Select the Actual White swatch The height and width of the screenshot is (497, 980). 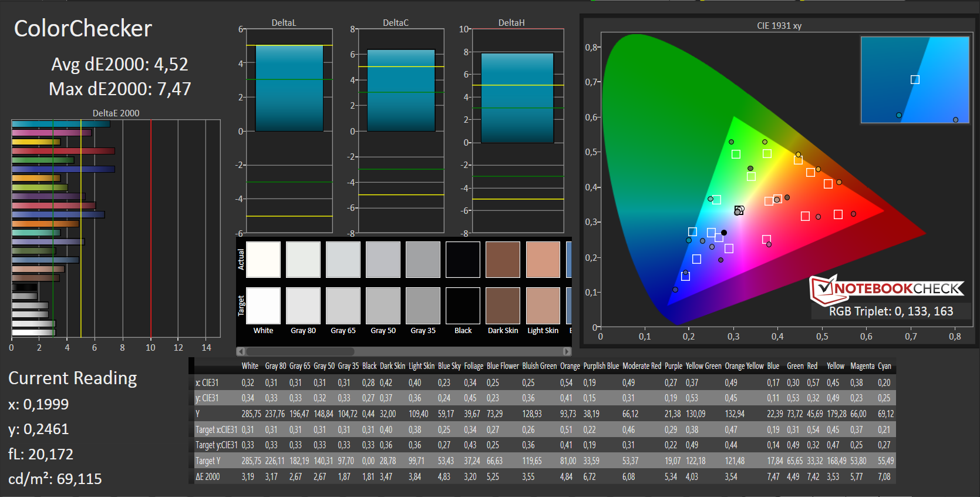point(263,260)
